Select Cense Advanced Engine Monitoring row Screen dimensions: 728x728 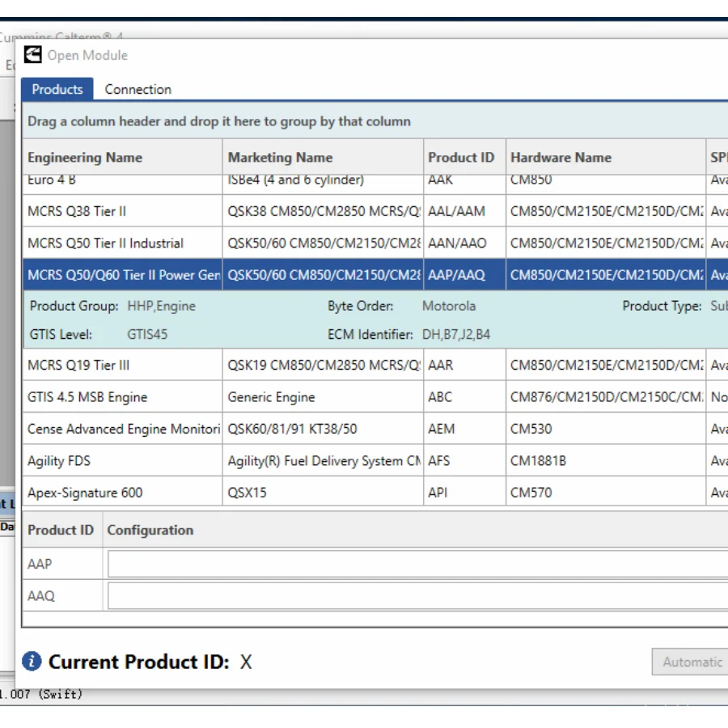123,429
